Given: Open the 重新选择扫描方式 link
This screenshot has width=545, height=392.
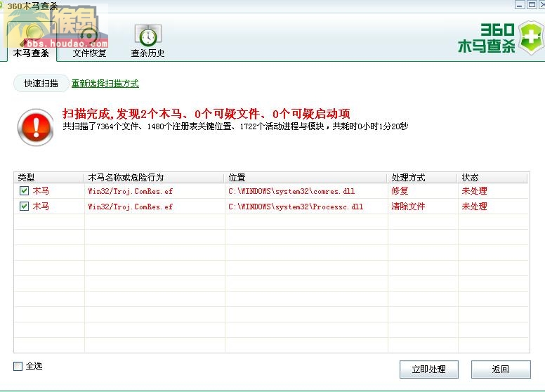Looking at the screenshot, I should click(x=105, y=84).
